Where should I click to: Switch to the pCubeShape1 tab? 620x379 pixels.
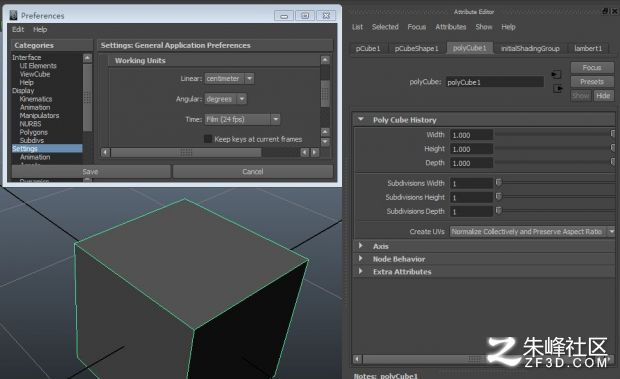[416, 48]
